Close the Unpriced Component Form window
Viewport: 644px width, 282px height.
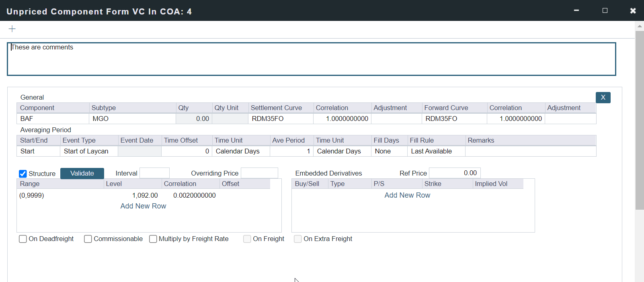[x=633, y=11]
